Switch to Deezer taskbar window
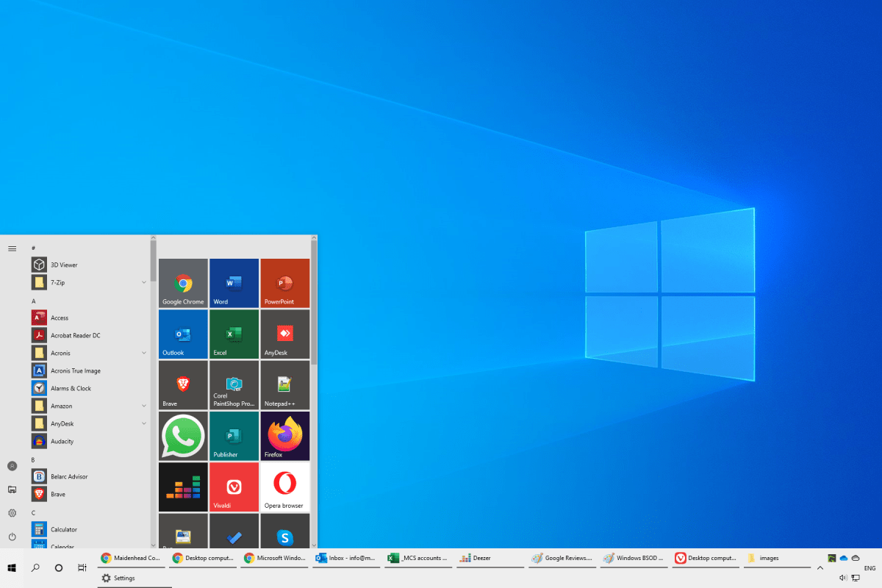This screenshot has width=882, height=588. [x=490, y=559]
